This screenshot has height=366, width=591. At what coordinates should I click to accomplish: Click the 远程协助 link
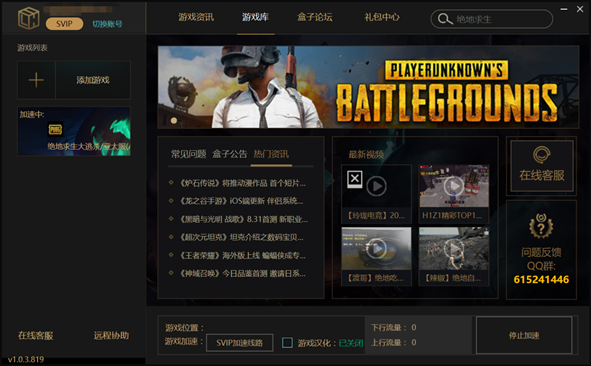click(x=111, y=335)
